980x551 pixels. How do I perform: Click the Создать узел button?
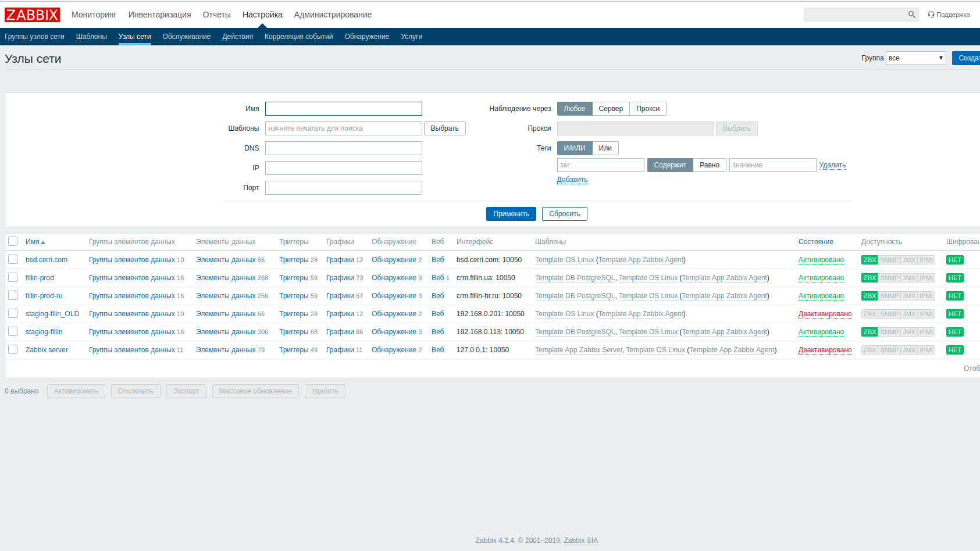967,58
